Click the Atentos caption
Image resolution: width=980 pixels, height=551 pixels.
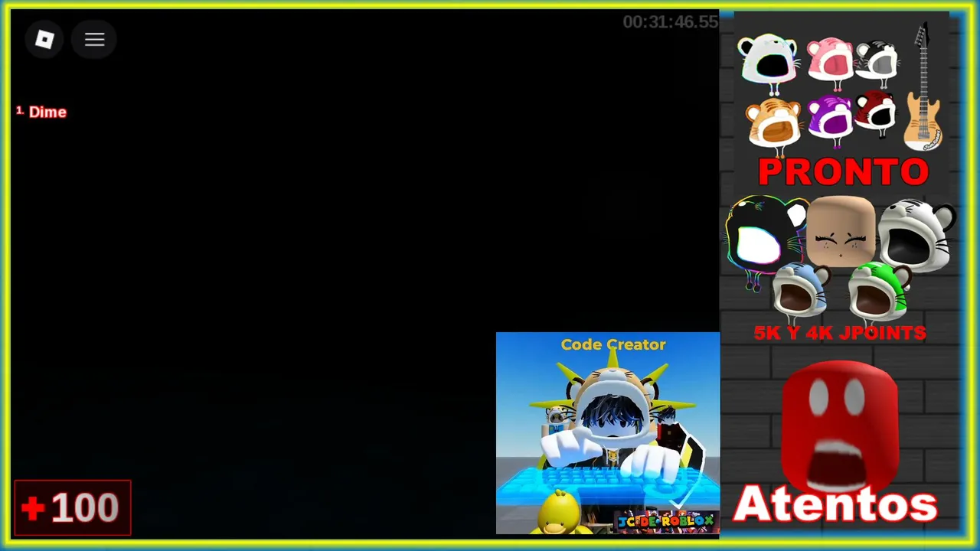pos(835,504)
